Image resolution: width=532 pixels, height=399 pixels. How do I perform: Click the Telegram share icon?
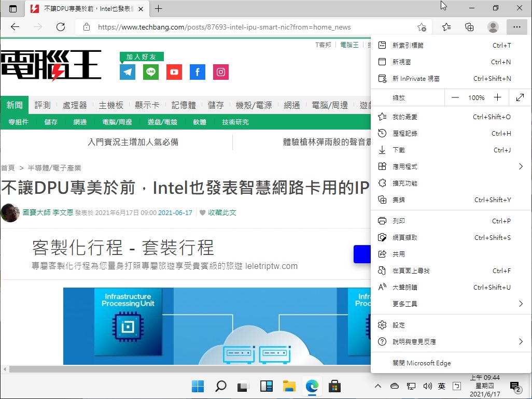(127, 72)
